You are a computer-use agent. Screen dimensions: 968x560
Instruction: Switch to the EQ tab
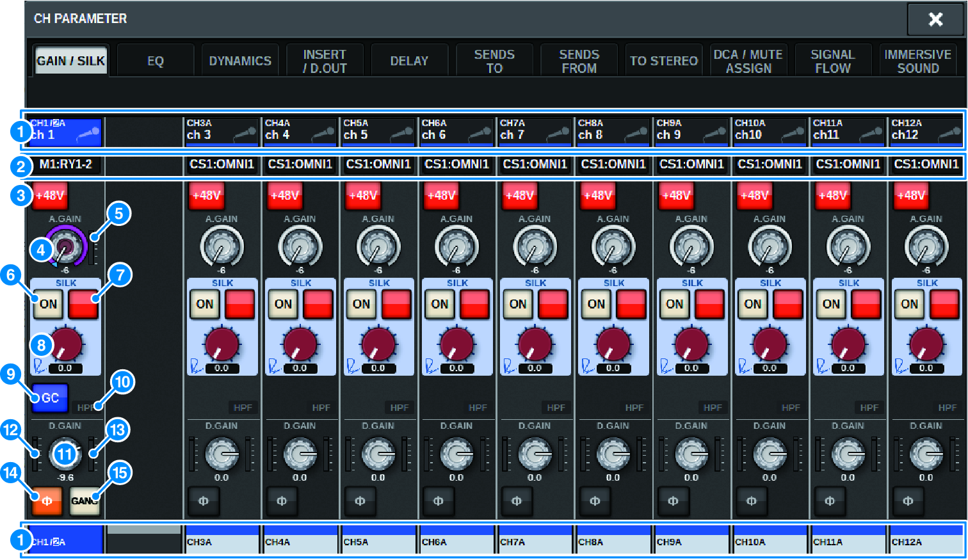pyautogui.click(x=156, y=61)
